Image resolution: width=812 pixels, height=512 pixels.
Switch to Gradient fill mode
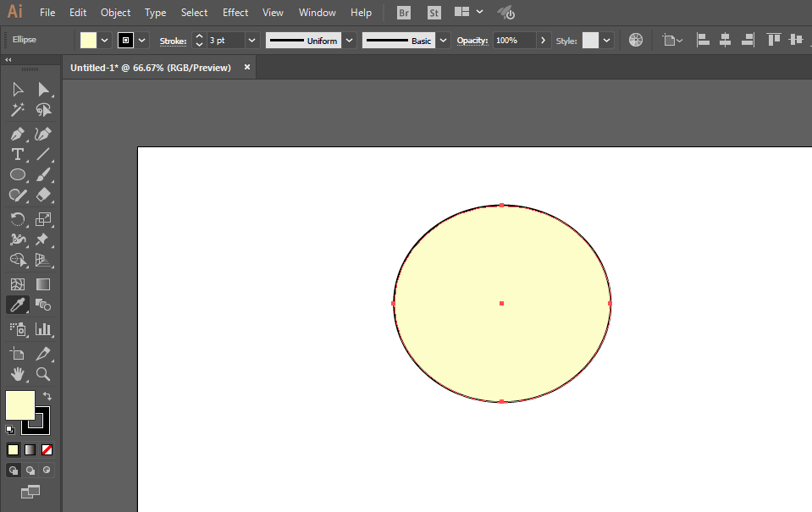click(30, 450)
